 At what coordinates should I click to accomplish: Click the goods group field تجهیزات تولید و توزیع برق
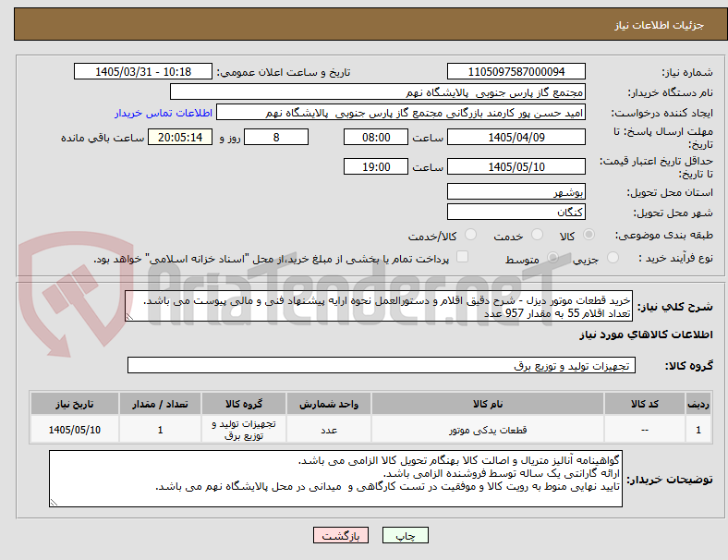coord(382,365)
